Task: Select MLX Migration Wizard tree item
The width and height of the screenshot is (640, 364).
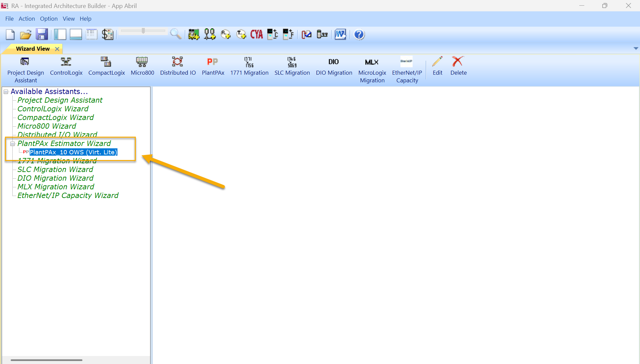Action: tap(56, 187)
